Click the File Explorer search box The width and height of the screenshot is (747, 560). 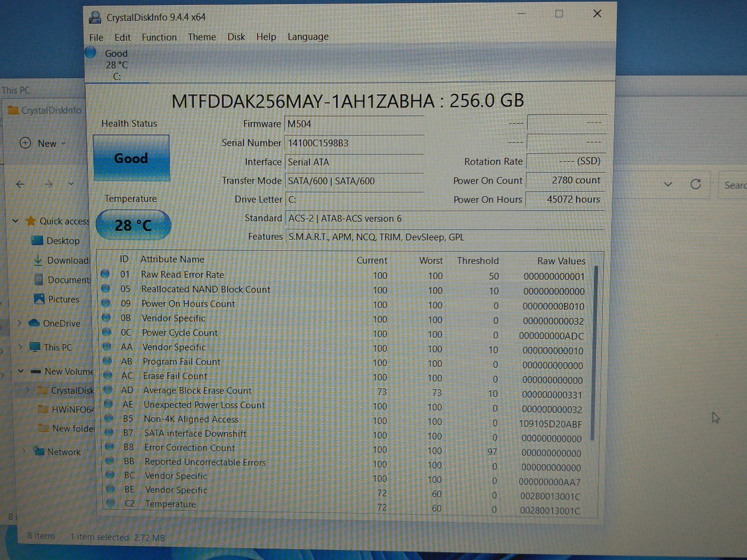[x=733, y=185]
